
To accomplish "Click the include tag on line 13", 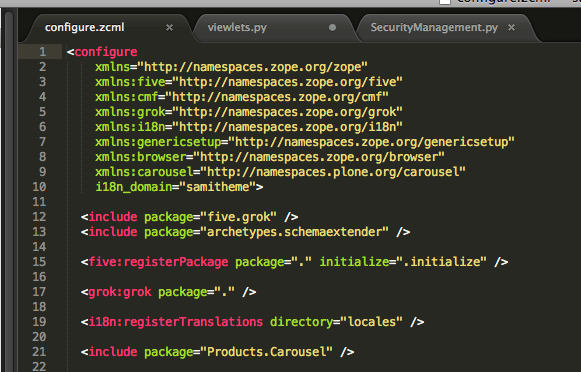I will point(113,232).
